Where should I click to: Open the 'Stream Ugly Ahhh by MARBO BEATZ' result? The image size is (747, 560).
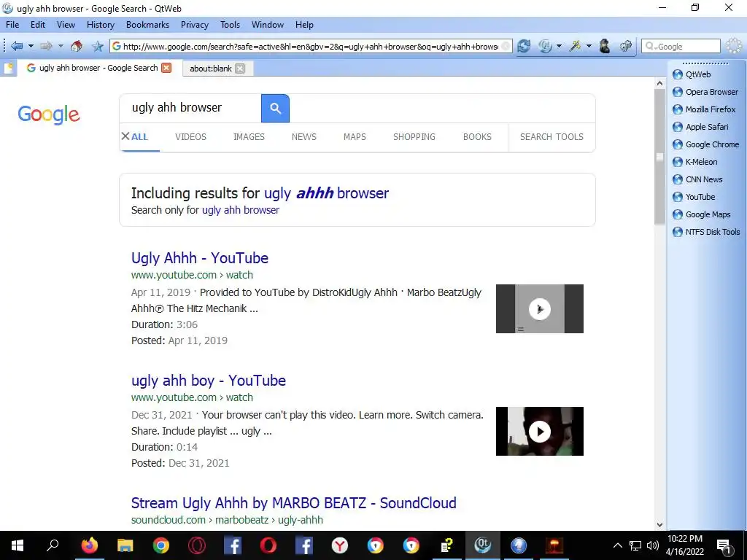(293, 503)
